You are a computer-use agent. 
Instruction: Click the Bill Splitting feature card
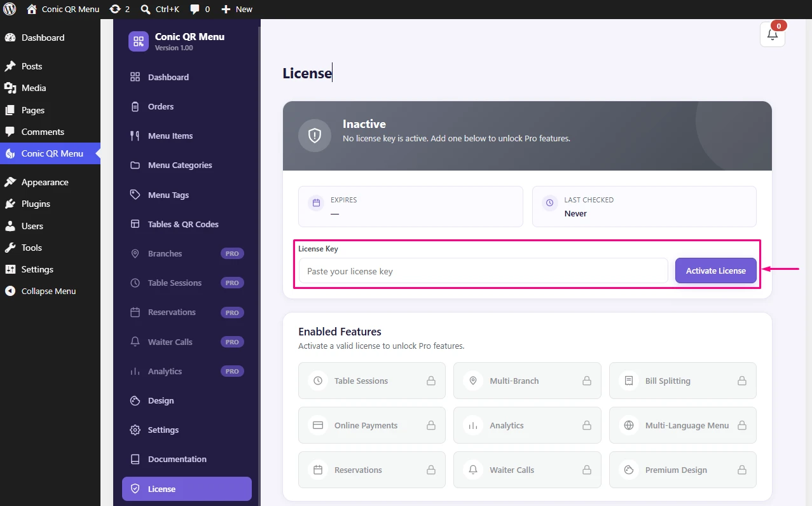tap(683, 381)
